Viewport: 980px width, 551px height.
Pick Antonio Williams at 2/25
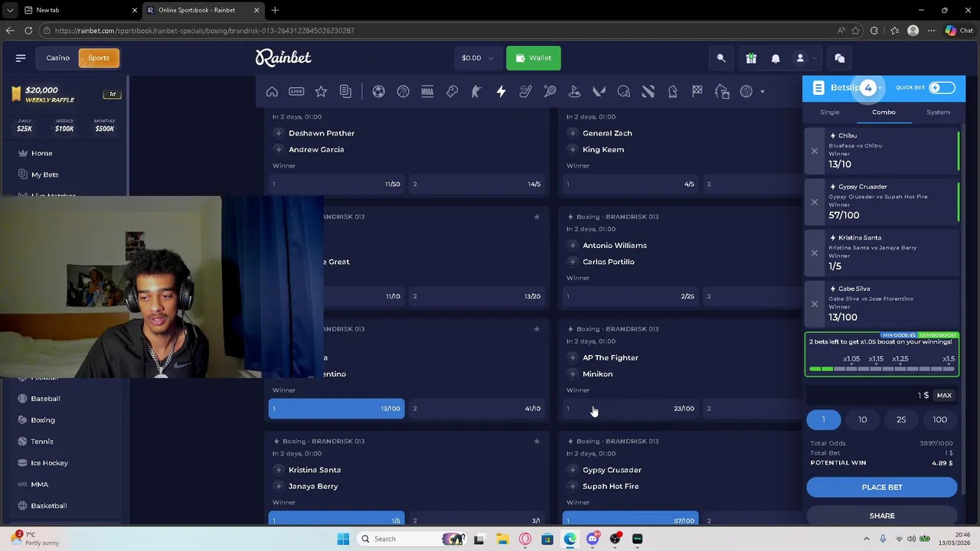click(630, 296)
